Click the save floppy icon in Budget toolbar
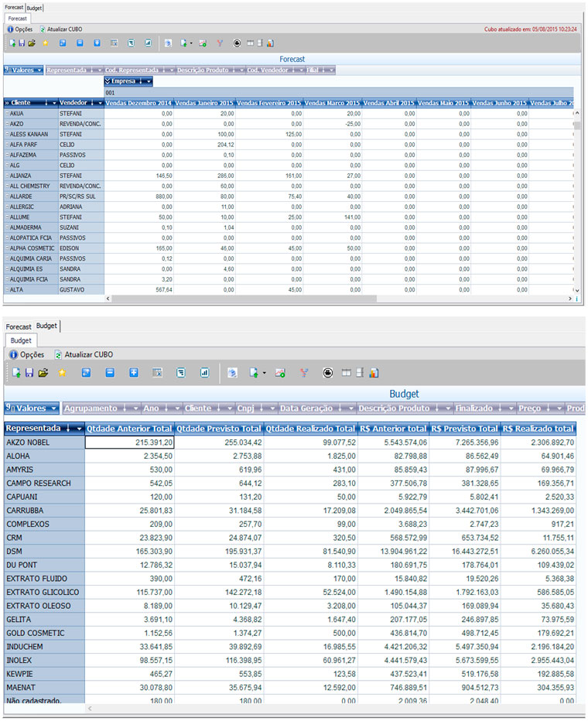The image size is (588, 721). pyautogui.click(x=29, y=373)
